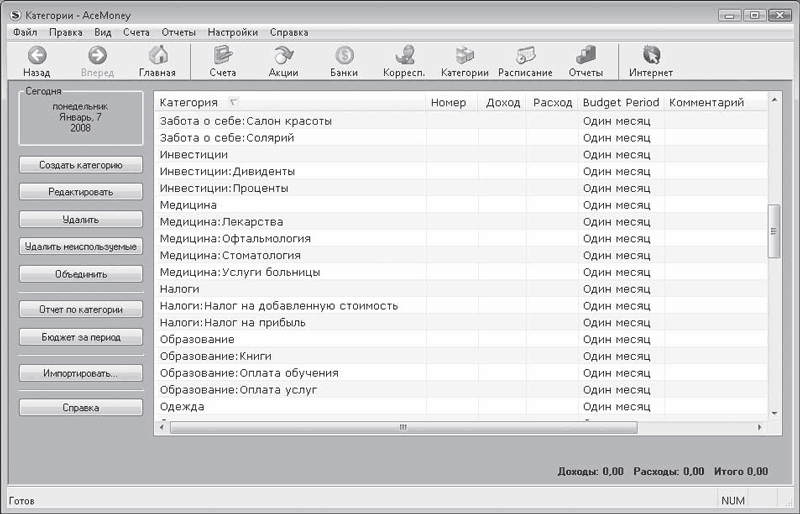This screenshot has width=800, height=514.
Task: Open the Счета menu in menu bar
Action: (x=136, y=33)
